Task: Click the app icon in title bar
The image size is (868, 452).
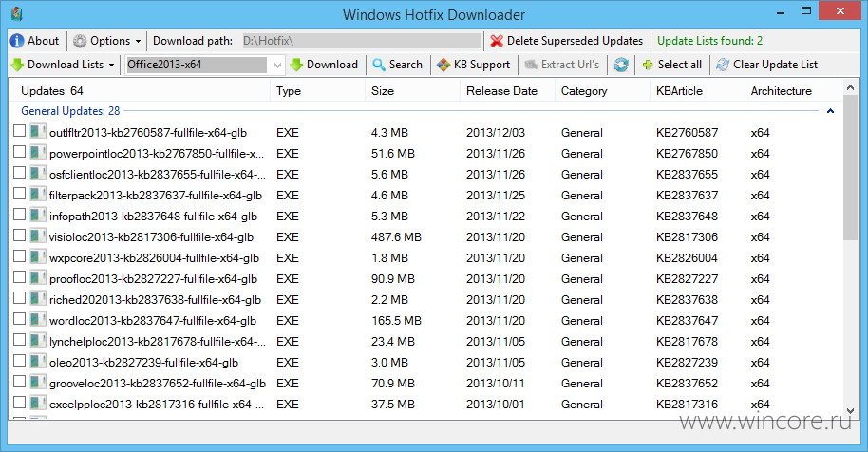Action: click(x=17, y=13)
